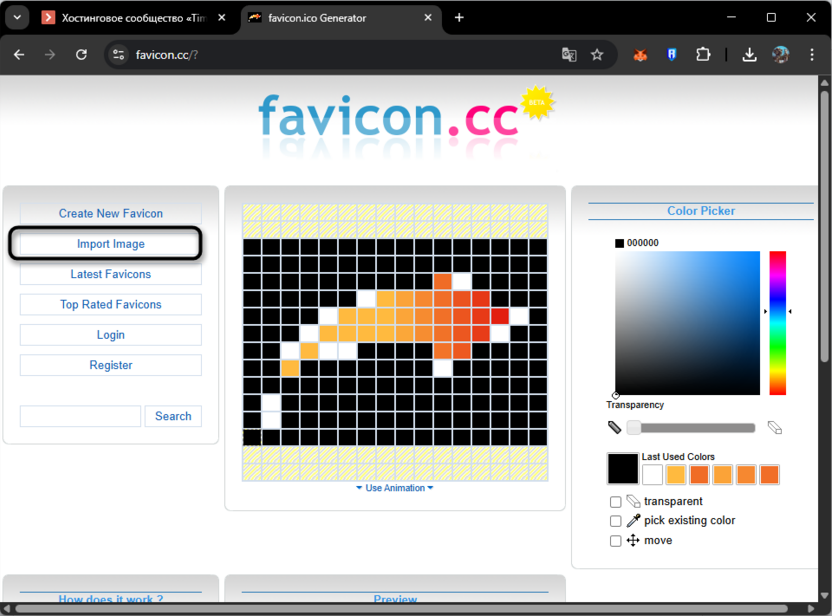
Task: Click the 000000 hex color value
Action: coord(643,242)
